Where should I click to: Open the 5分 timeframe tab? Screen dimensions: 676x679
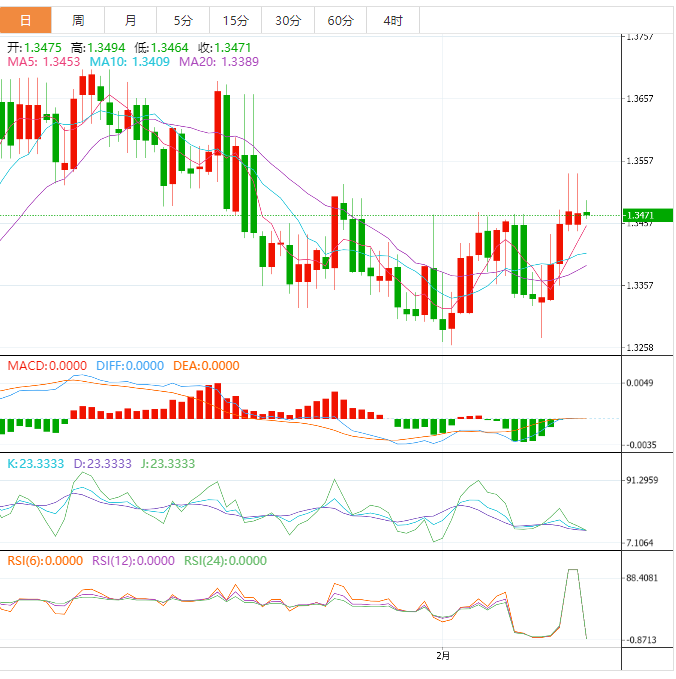pyautogui.click(x=183, y=20)
